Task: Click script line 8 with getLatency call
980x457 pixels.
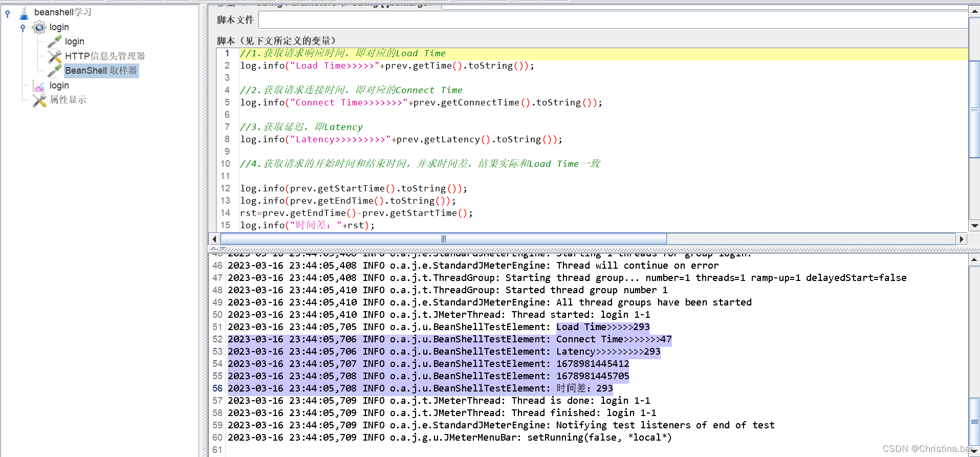Action: (401, 139)
